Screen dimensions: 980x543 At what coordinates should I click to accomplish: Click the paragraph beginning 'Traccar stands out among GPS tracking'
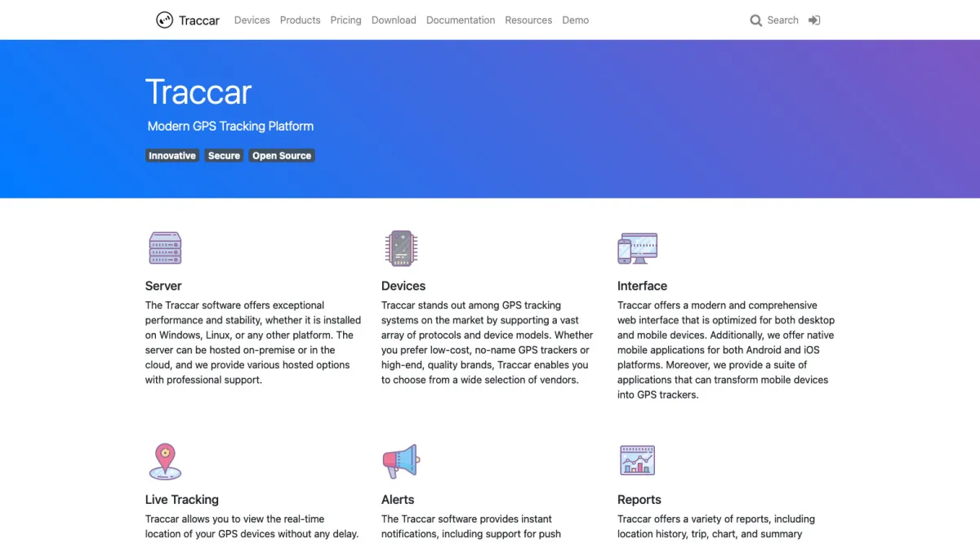coord(488,342)
